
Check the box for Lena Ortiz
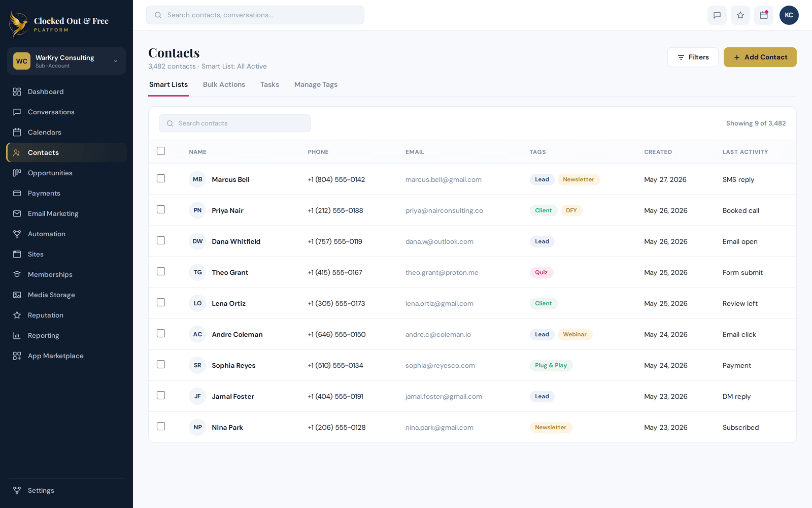(161, 302)
